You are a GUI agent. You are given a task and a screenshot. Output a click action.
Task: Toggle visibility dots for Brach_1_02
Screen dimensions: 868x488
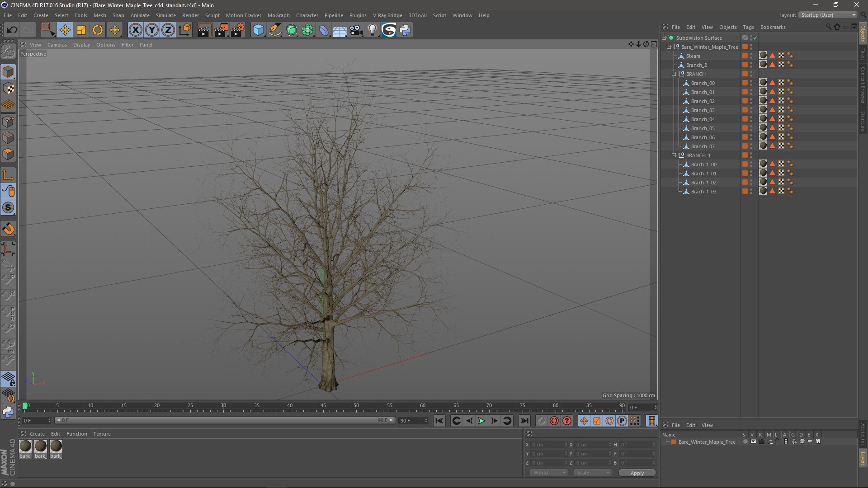point(751,183)
